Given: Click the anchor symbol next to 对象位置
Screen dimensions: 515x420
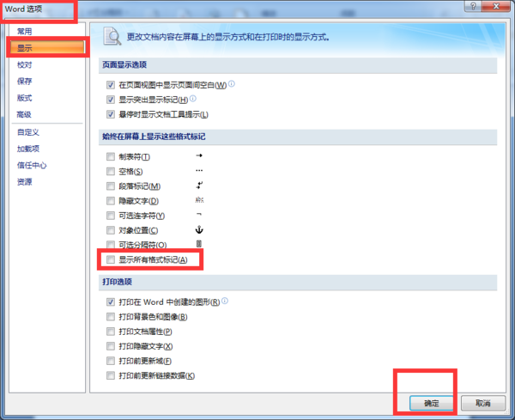Looking at the screenshot, I should 199,229.
